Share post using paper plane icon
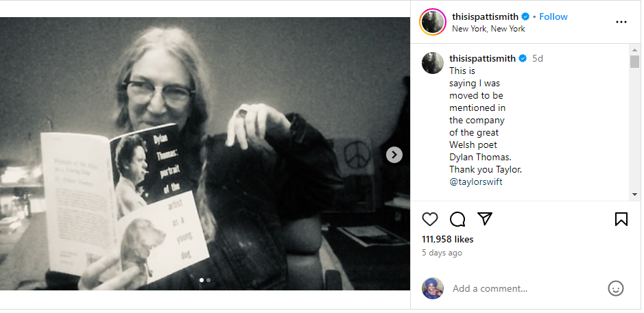Screen dimensions: 644x313 [x=485, y=219]
